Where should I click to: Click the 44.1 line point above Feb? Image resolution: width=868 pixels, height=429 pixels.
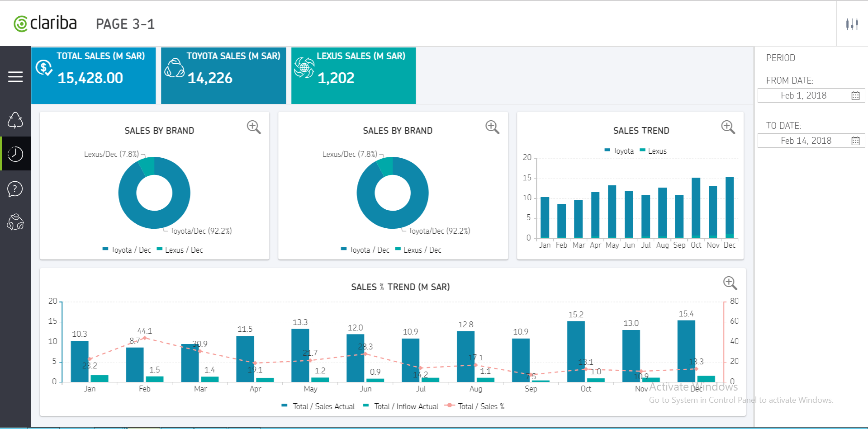click(145, 338)
